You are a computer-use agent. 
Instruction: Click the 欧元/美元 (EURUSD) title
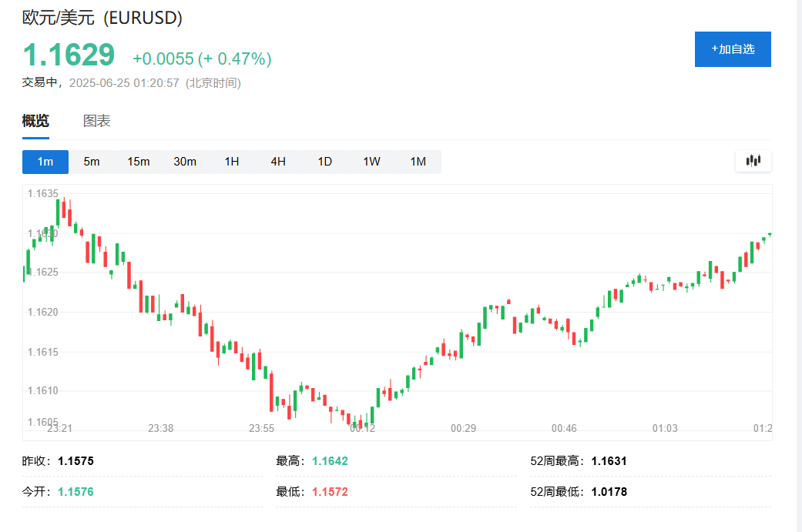click(x=102, y=18)
